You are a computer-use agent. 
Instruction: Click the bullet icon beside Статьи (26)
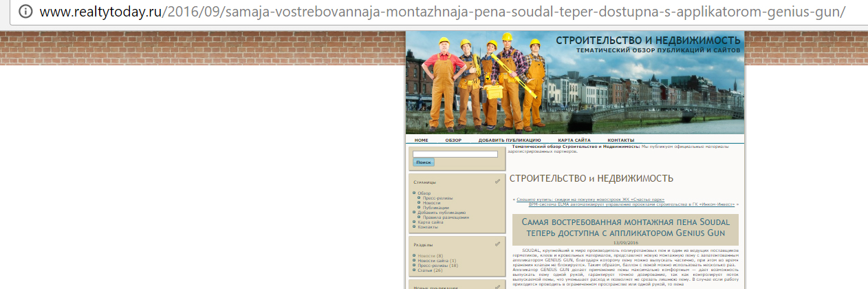(x=414, y=270)
